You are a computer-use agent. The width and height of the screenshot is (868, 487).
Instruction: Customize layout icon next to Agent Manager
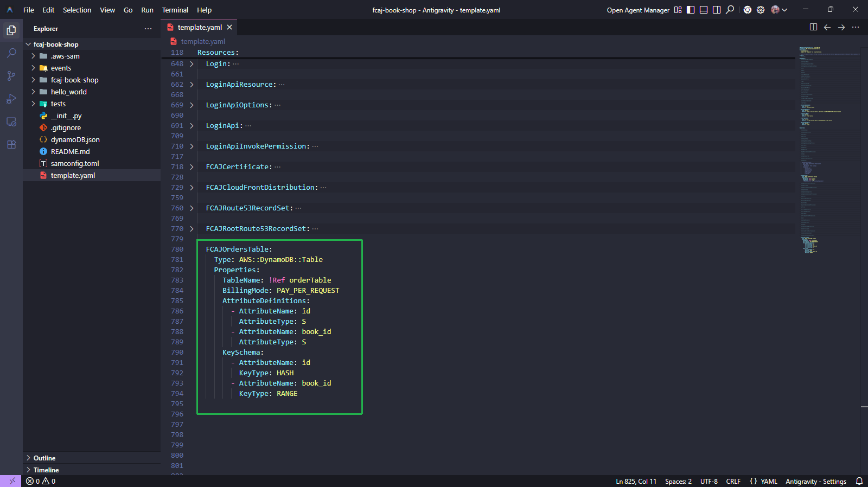click(x=678, y=10)
